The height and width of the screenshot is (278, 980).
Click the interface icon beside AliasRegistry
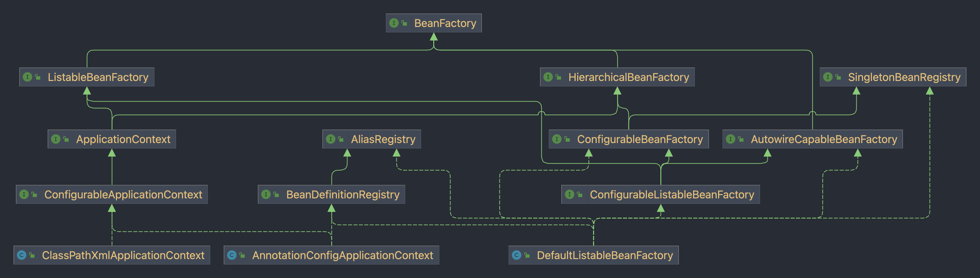330,139
